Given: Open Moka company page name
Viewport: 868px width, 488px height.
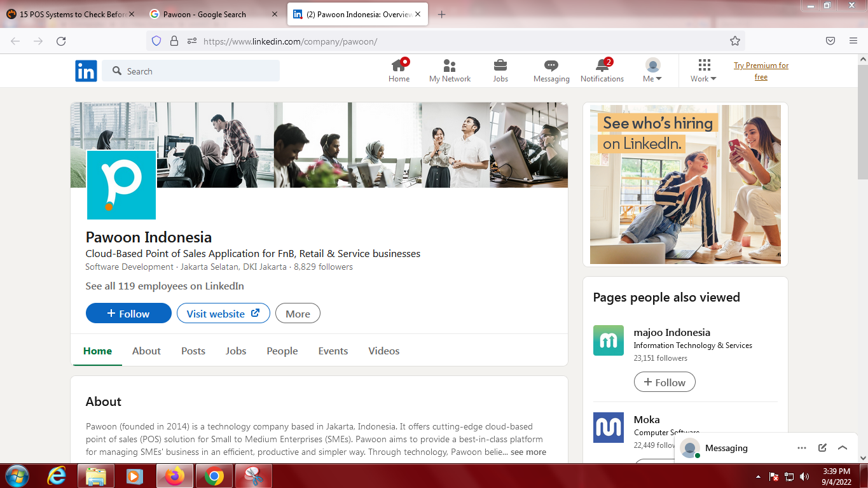Looking at the screenshot, I should click(x=647, y=419).
